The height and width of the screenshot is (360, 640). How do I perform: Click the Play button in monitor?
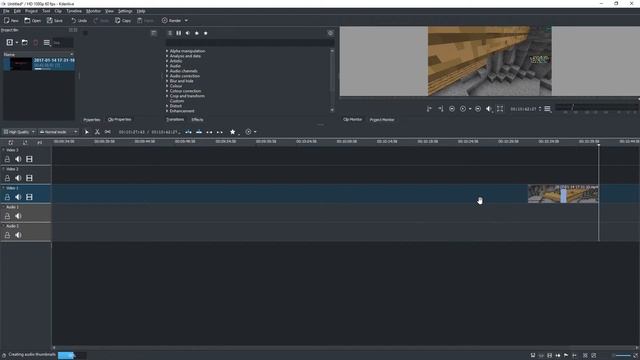coord(463,109)
